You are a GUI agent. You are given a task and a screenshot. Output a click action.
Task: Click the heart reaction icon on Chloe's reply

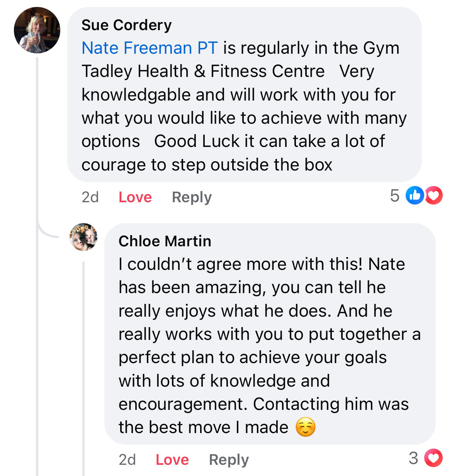(x=433, y=458)
